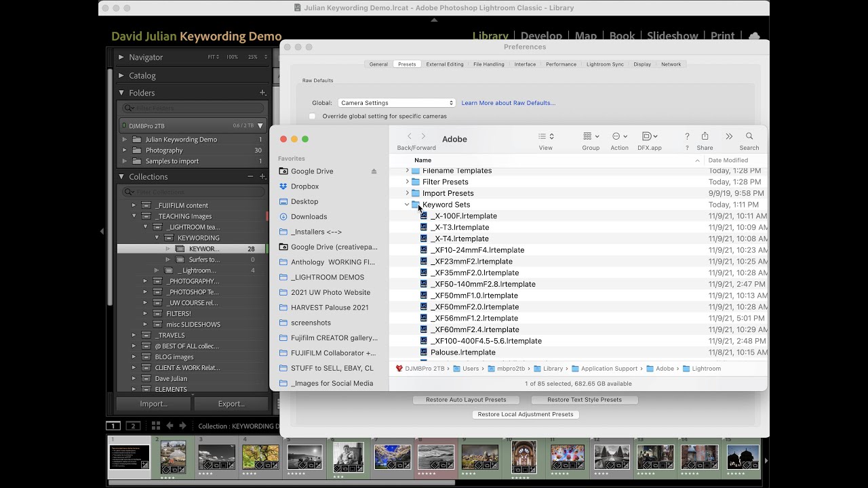Open the Presets preferences tab

pos(407,64)
